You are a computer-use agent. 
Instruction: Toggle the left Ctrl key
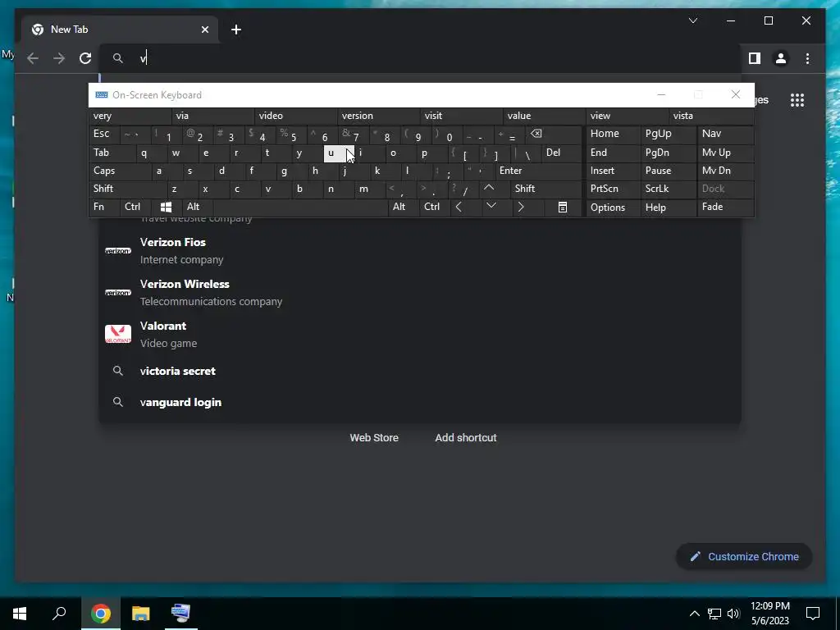[135, 207]
